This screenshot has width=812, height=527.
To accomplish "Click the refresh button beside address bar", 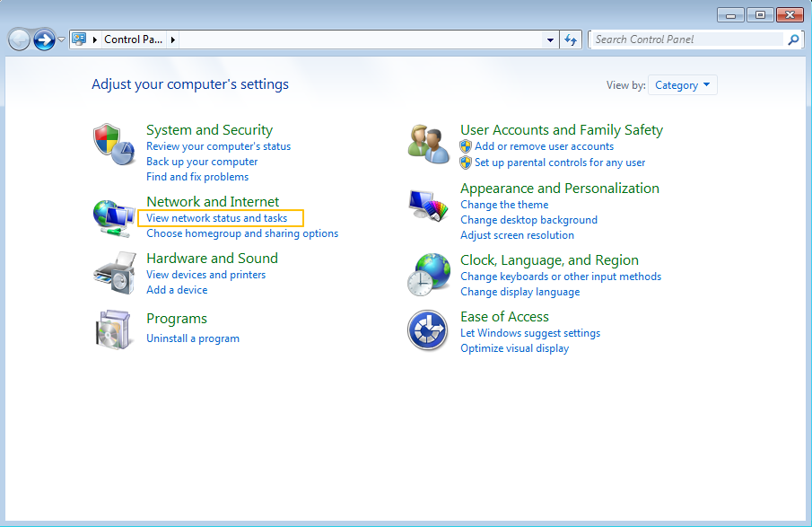I will (571, 40).
